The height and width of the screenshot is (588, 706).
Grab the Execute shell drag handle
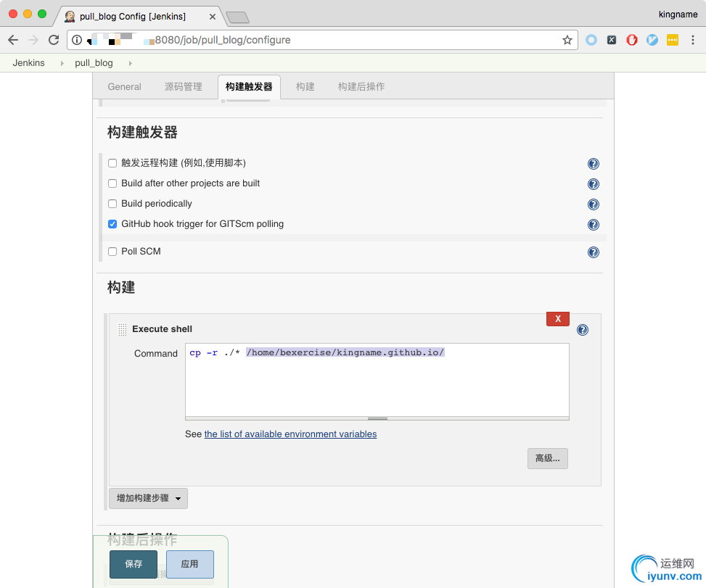[122, 329]
